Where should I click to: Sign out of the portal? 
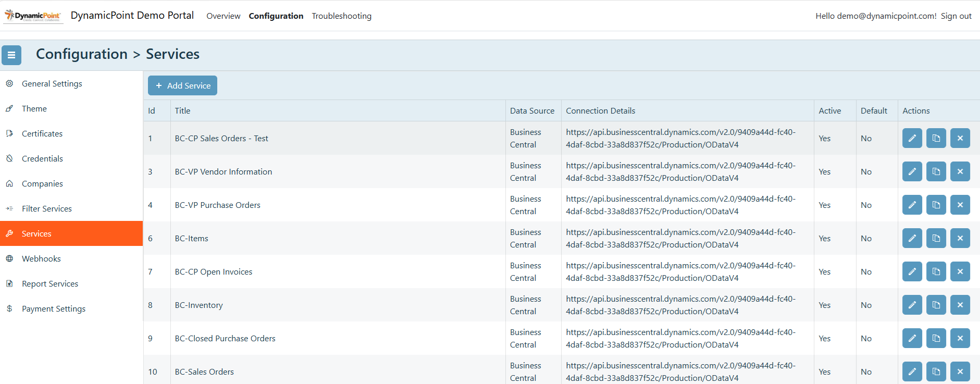click(x=956, y=16)
